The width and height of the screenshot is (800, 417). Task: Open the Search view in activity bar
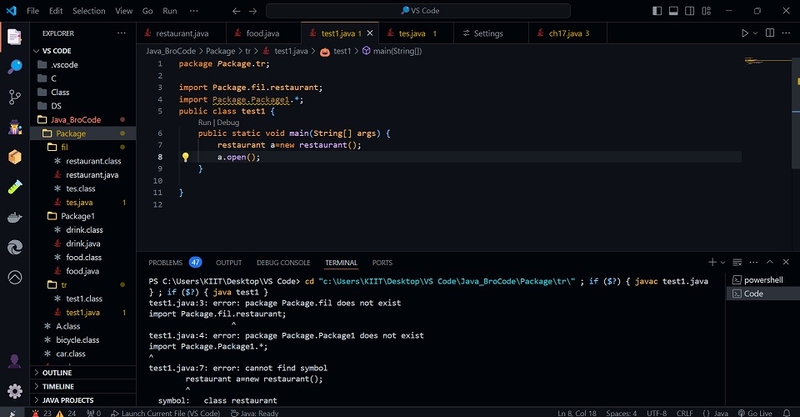tap(14, 67)
